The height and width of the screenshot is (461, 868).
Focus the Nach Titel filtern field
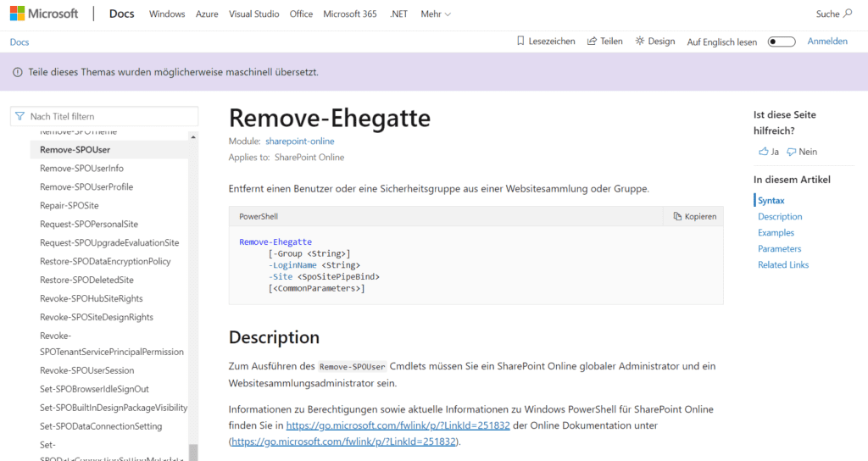(x=104, y=116)
